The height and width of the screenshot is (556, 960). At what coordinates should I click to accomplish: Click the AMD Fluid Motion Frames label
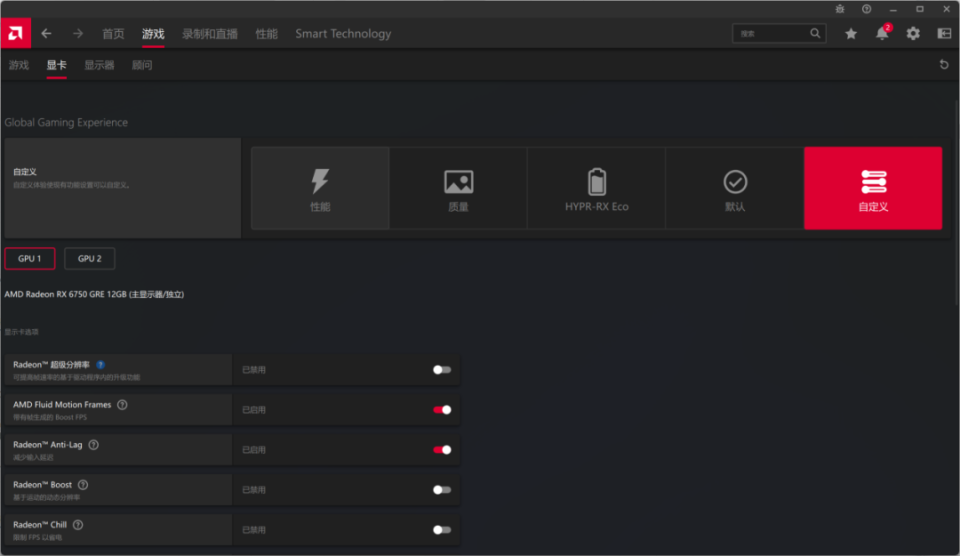[x=62, y=405]
